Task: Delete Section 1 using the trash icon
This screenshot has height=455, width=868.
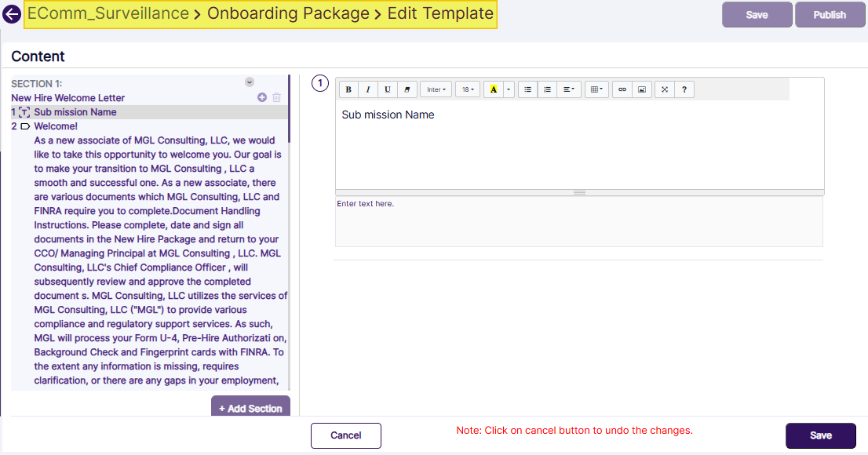Action: pyautogui.click(x=275, y=97)
